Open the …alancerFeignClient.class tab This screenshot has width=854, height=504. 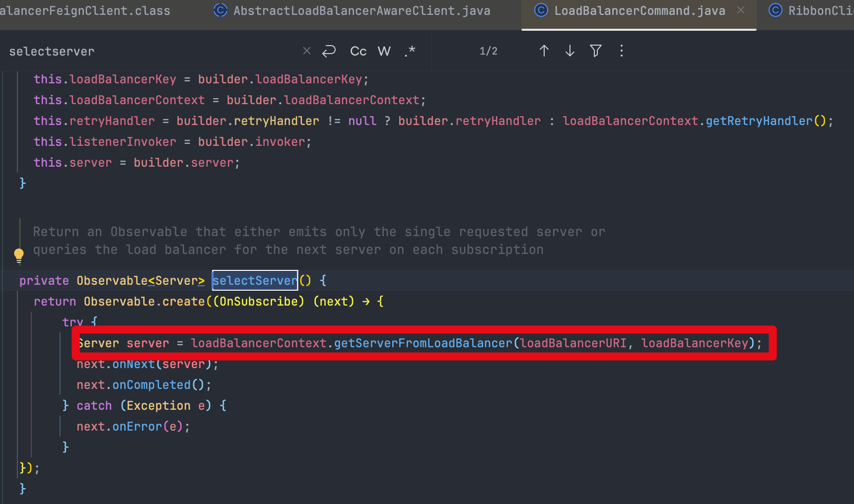tap(85, 10)
